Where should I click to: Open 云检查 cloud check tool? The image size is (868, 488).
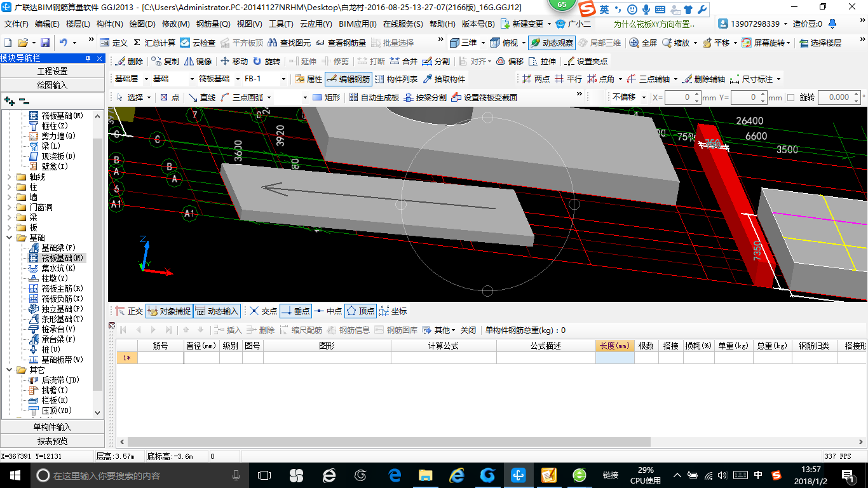point(198,43)
